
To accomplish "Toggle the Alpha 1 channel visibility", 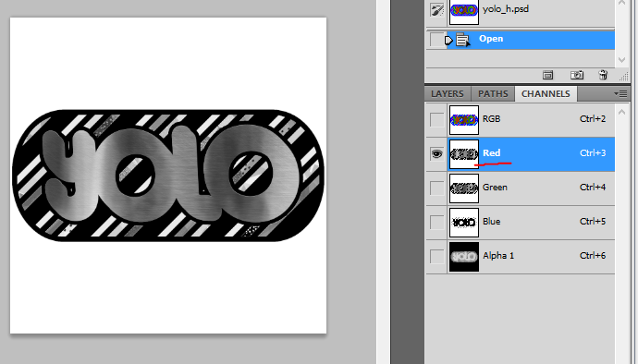I will click(437, 256).
